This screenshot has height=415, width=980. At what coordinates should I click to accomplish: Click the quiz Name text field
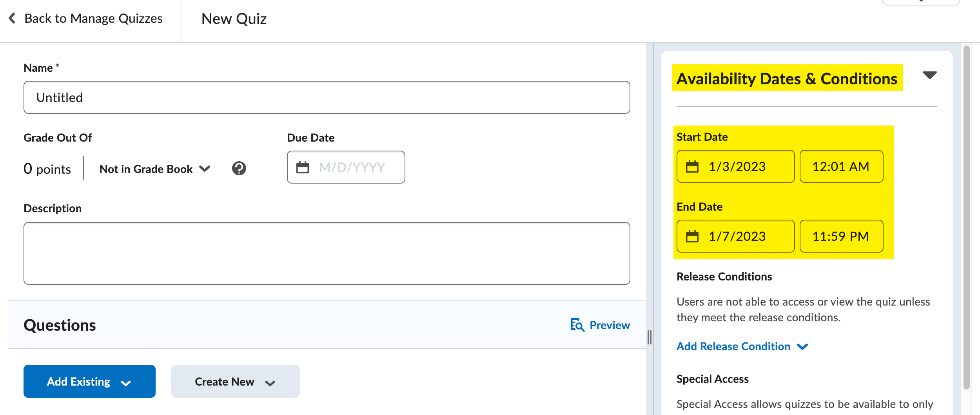click(327, 97)
